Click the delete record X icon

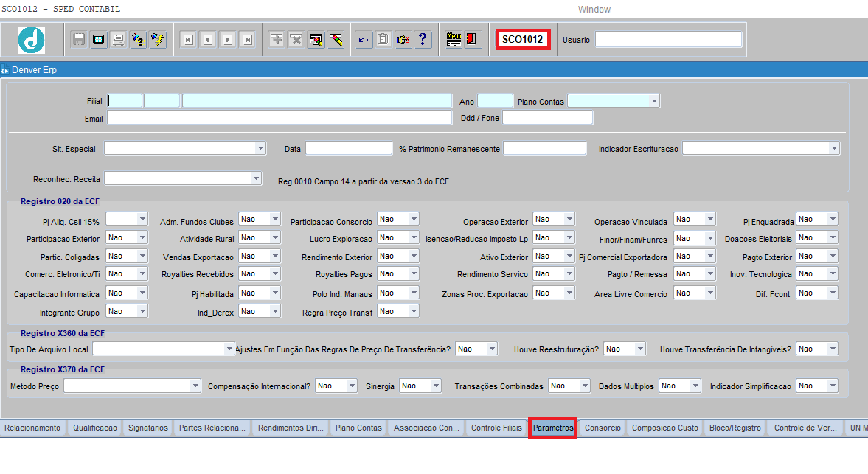coord(296,40)
